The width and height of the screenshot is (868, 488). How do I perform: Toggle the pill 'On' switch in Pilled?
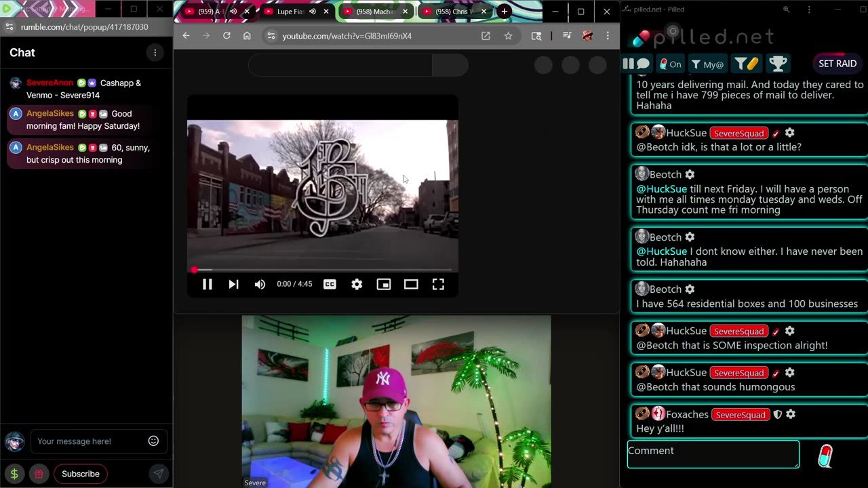670,64
